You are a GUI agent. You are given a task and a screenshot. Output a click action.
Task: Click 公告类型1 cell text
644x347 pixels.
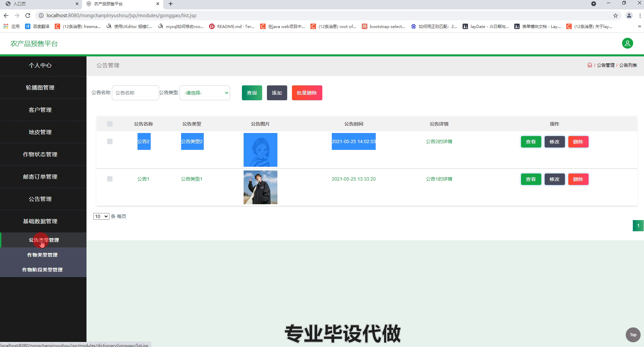coord(192,179)
